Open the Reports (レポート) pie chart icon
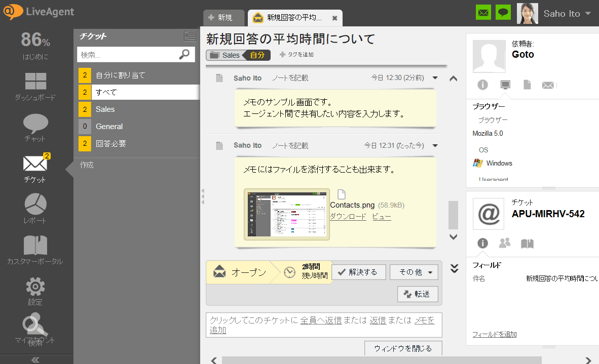599x364 pixels. pos(35,205)
